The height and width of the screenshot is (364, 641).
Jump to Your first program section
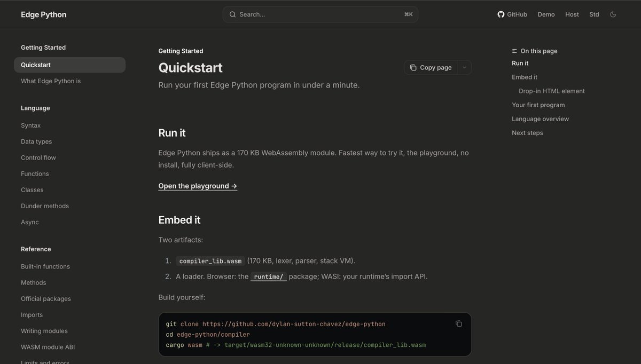coord(538,105)
